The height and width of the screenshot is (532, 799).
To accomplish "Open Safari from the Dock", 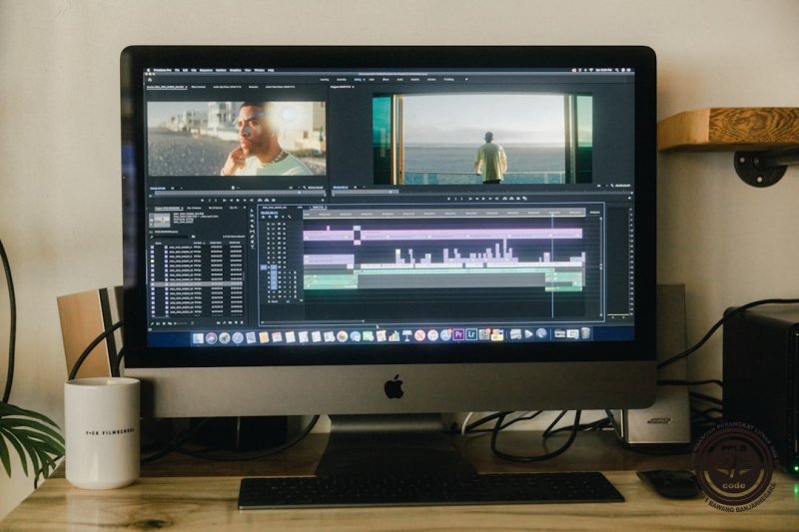I will tap(238, 337).
